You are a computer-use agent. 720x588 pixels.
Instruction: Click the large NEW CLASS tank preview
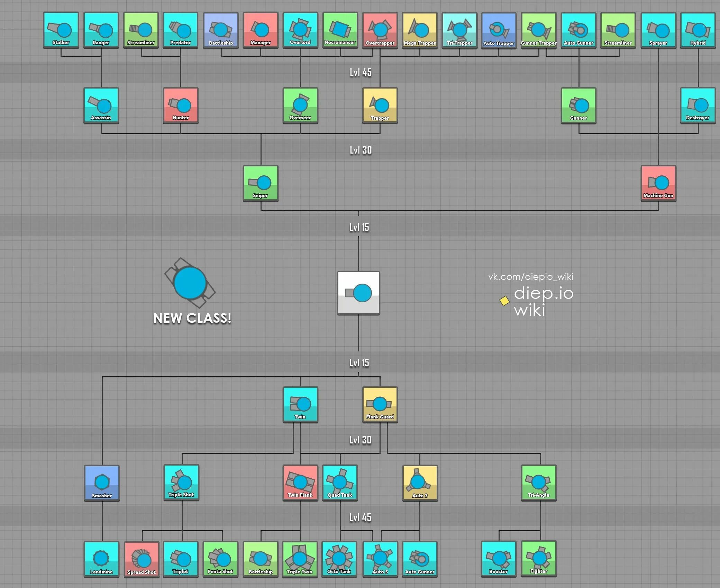coord(190,283)
